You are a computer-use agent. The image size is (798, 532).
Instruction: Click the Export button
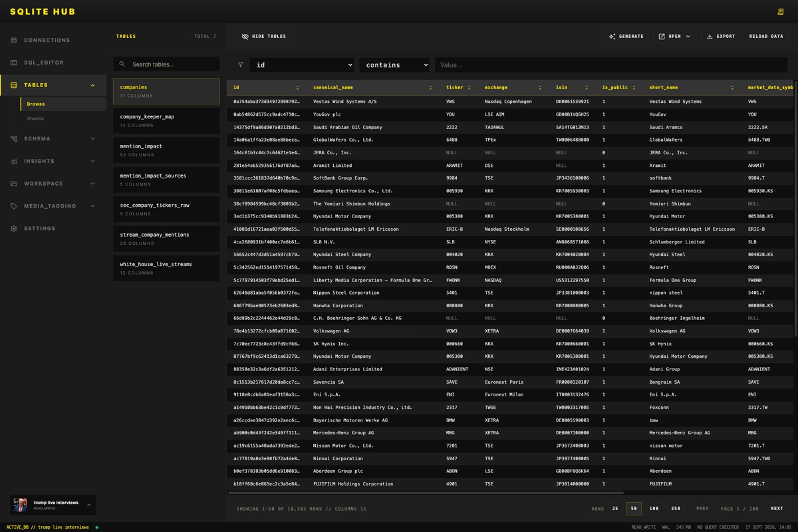pyautogui.click(x=721, y=37)
